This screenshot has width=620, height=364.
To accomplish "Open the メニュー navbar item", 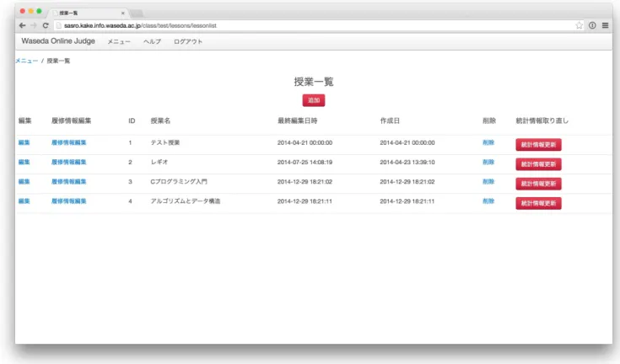I will (119, 41).
